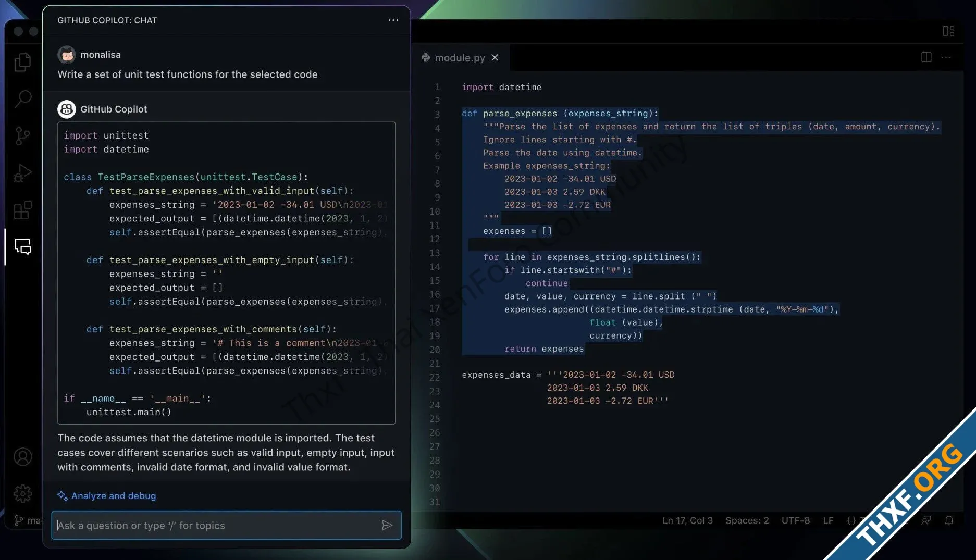976x560 pixels.
Task: Click 'unittest.main()' in chat code
Action: click(129, 412)
